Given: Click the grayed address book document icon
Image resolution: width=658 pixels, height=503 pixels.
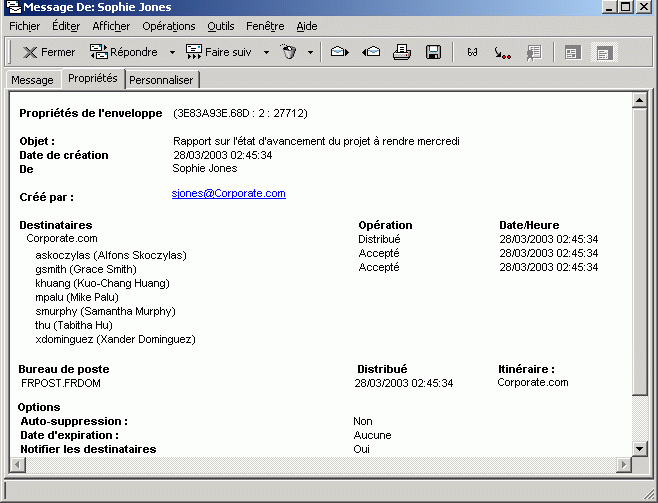Looking at the screenshot, I should click(534, 53).
